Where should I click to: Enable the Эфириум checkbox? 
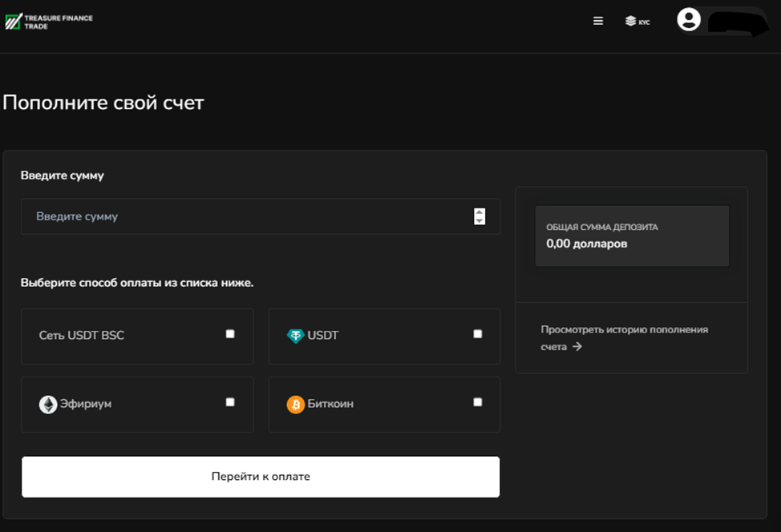click(x=230, y=402)
